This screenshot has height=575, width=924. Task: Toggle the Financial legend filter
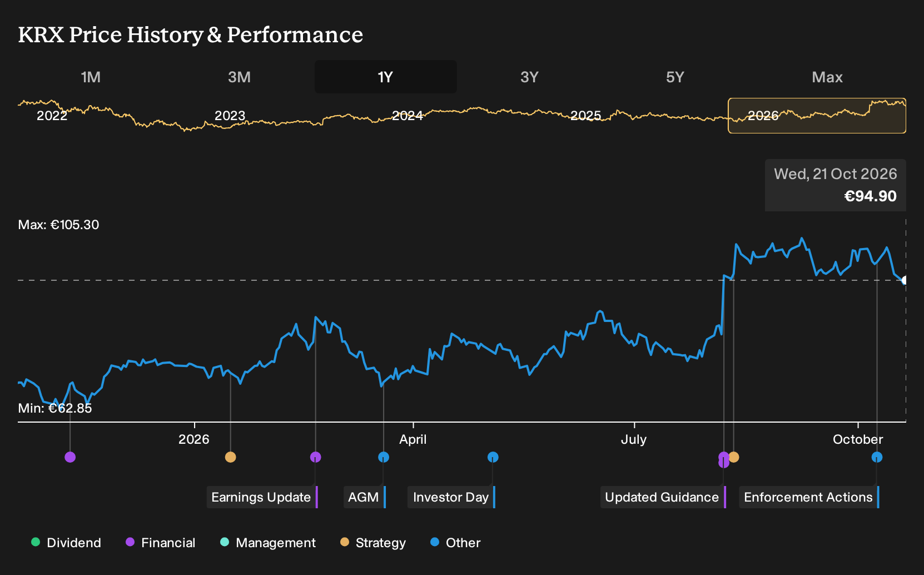click(161, 543)
